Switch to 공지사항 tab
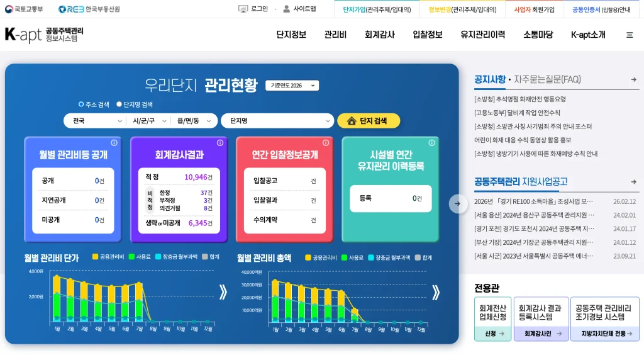This screenshot has height=355, width=644. 489,80
